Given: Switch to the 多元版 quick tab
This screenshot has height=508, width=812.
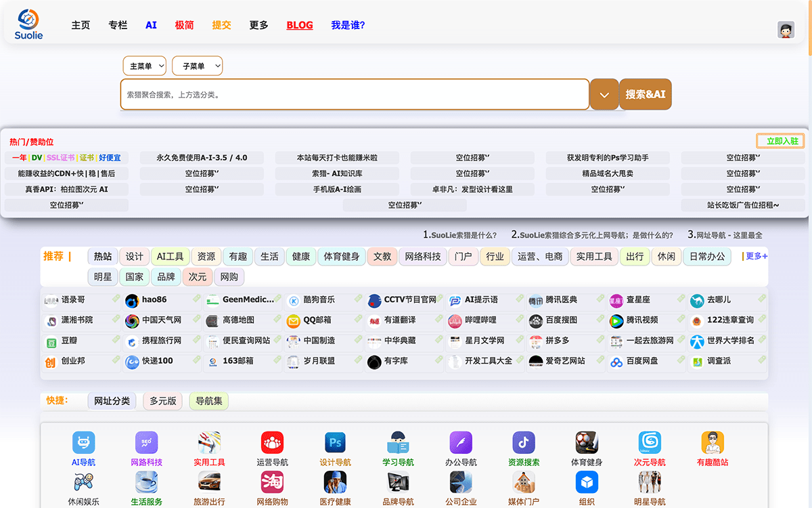Looking at the screenshot, I should (162, 401).
